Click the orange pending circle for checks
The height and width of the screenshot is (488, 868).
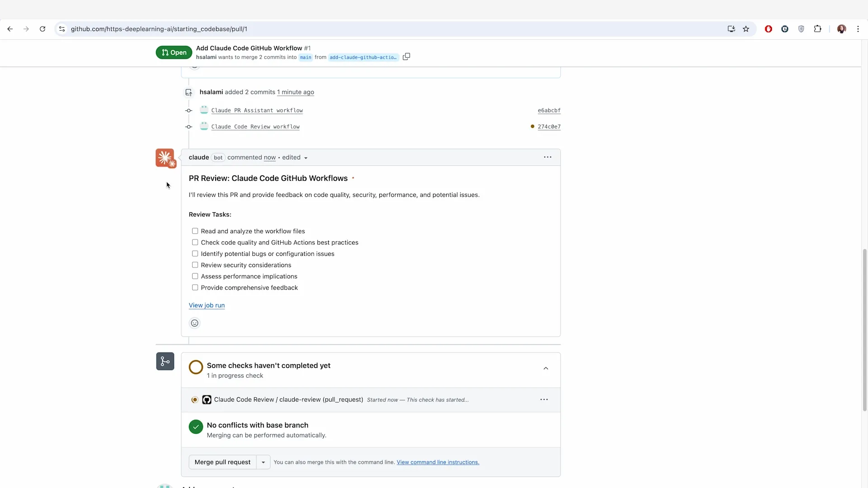coord(196,367)
